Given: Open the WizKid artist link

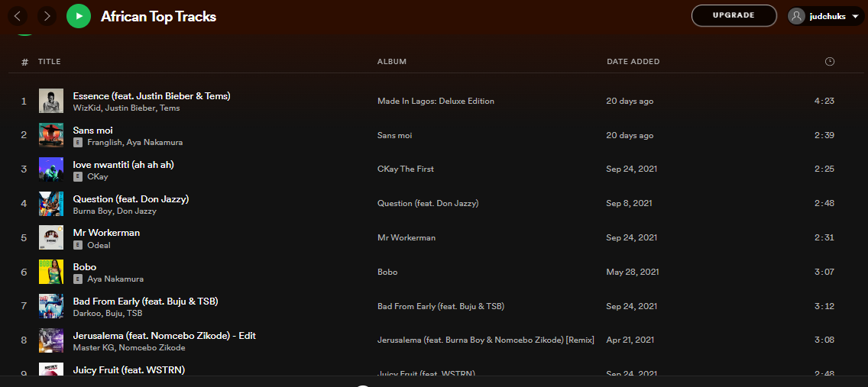Looking at the screenshot, I should click(86, 108).
